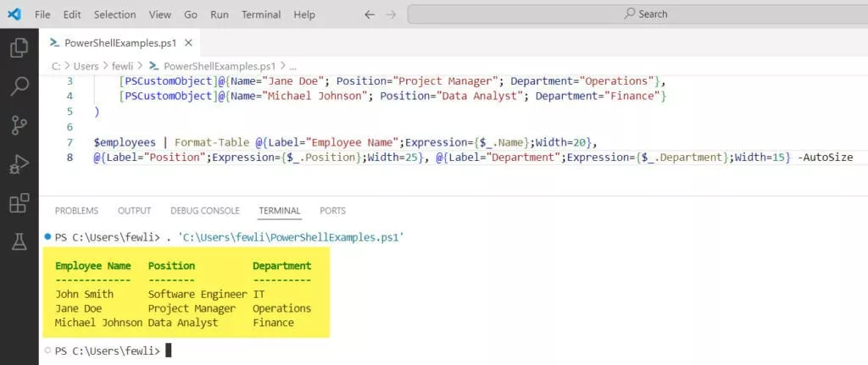Open the Go menu
This screenshot has height=365, width=868.
tap(191, 15)
